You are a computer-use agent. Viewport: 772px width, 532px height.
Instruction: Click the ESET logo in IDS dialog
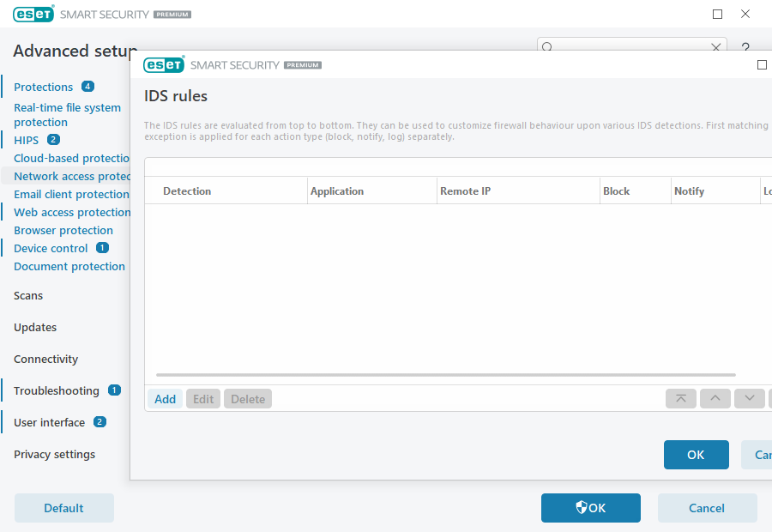pos(164,65)
